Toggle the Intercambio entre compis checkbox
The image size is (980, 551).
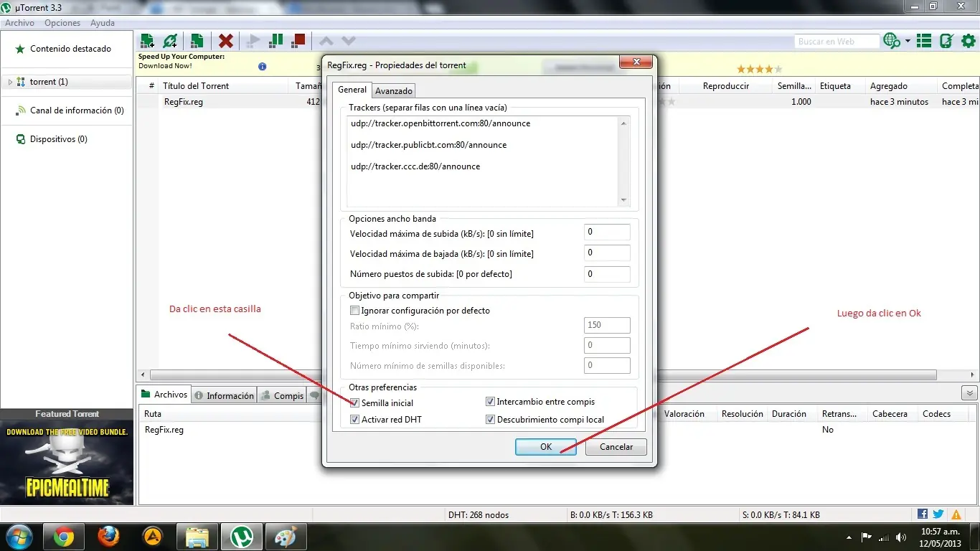490,402
